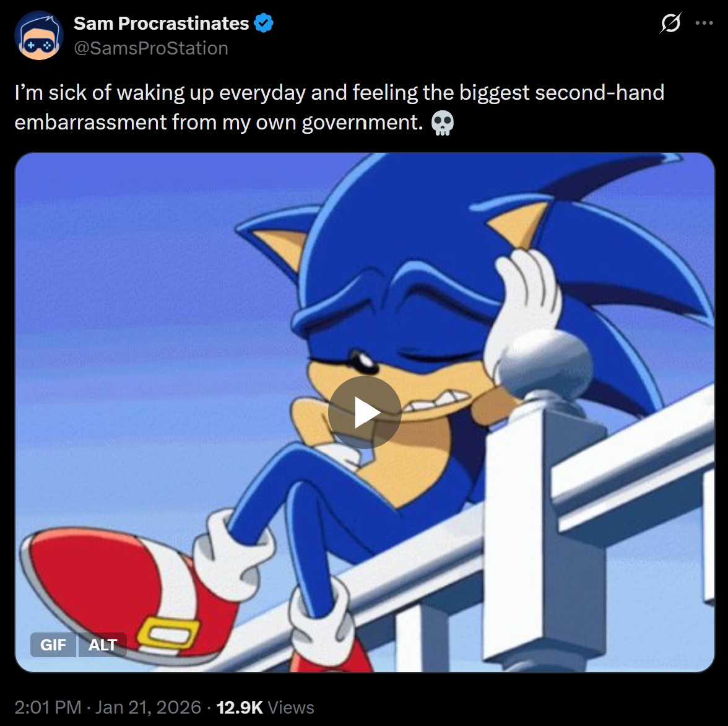View the 12.9K view count
This screenshot has width=728, height=726.
[x=240, y=707]
